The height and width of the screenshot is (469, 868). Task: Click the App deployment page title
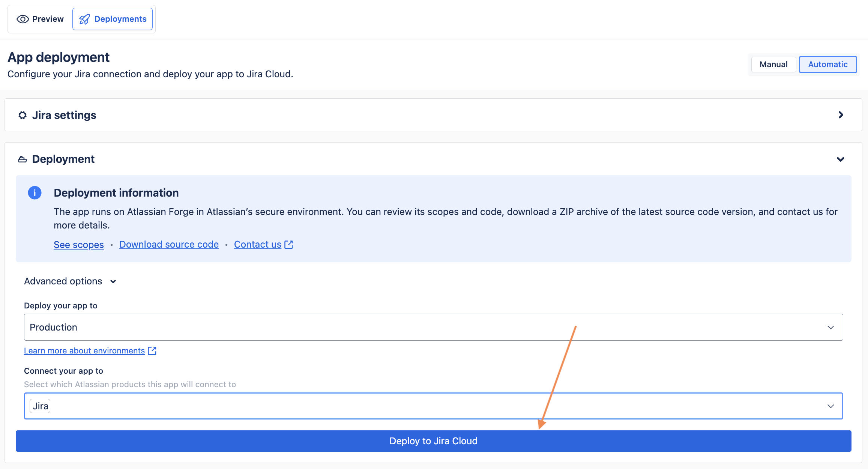(x=59, y=57)
